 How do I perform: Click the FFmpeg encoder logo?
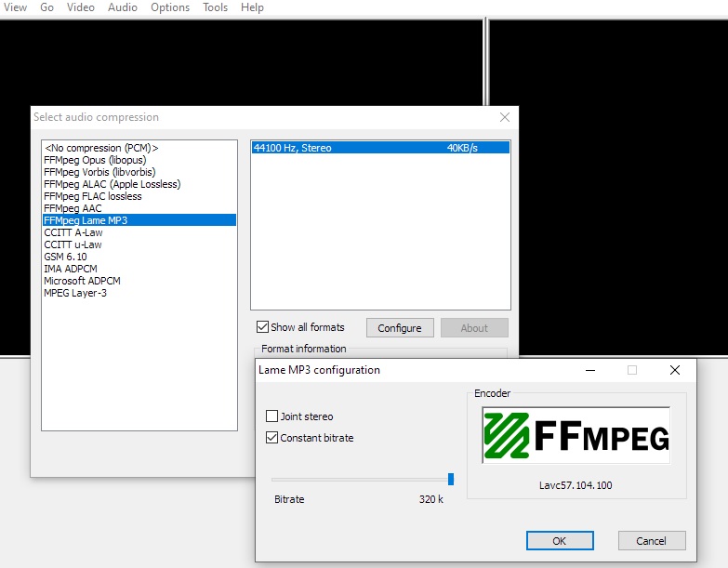coord(576,435)
